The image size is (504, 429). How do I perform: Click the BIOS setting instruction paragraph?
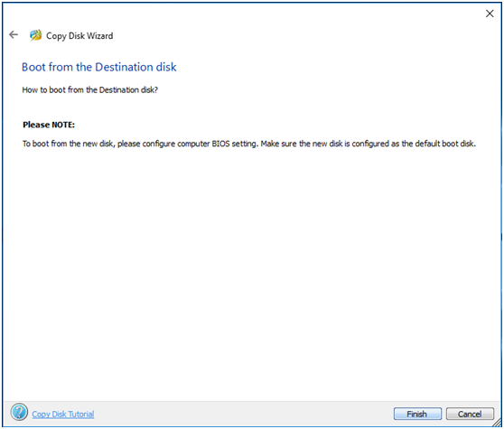point(249,144)
